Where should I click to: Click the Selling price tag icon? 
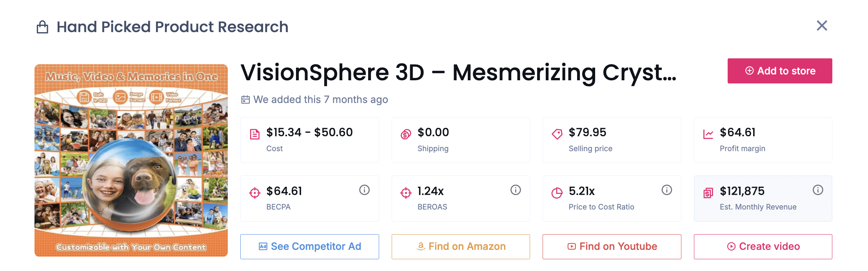tap(557, 134)
